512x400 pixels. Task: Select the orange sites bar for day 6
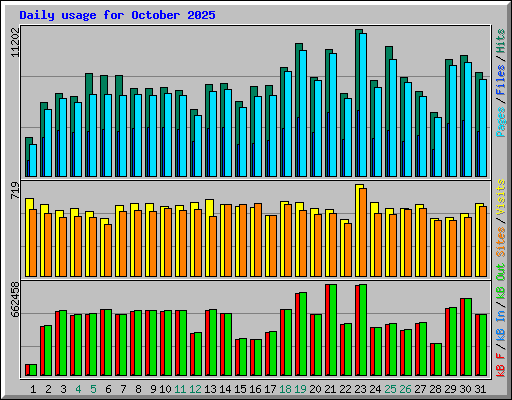tap(108, 250)
